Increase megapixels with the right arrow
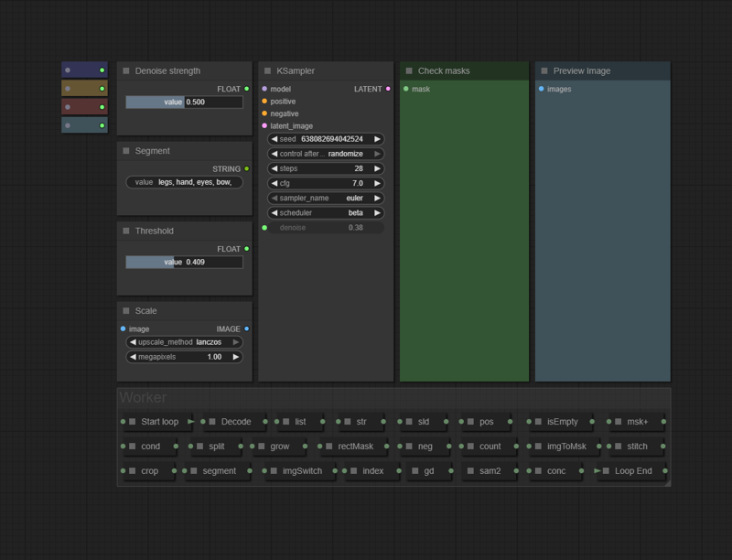 click(x=236, y=357)
